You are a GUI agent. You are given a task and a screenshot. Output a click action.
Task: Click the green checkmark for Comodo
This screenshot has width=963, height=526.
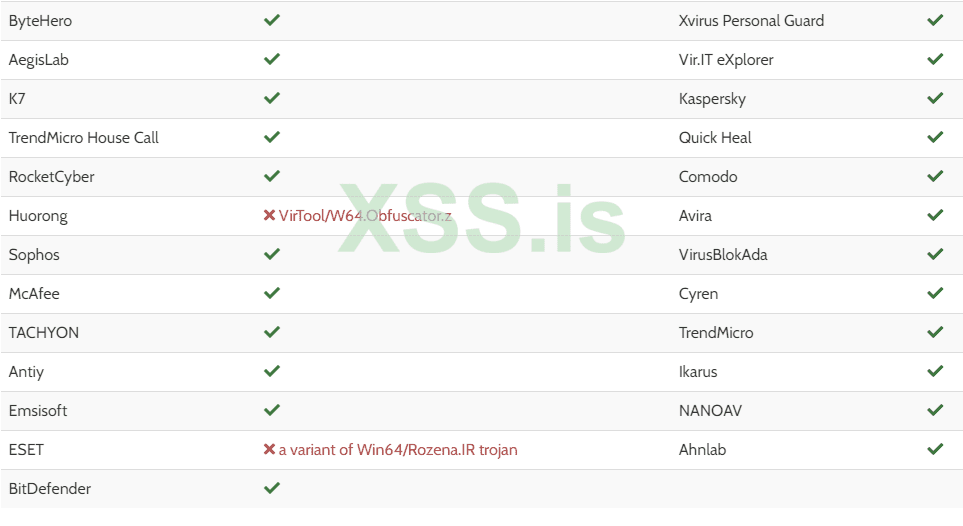tap(935, 176)
